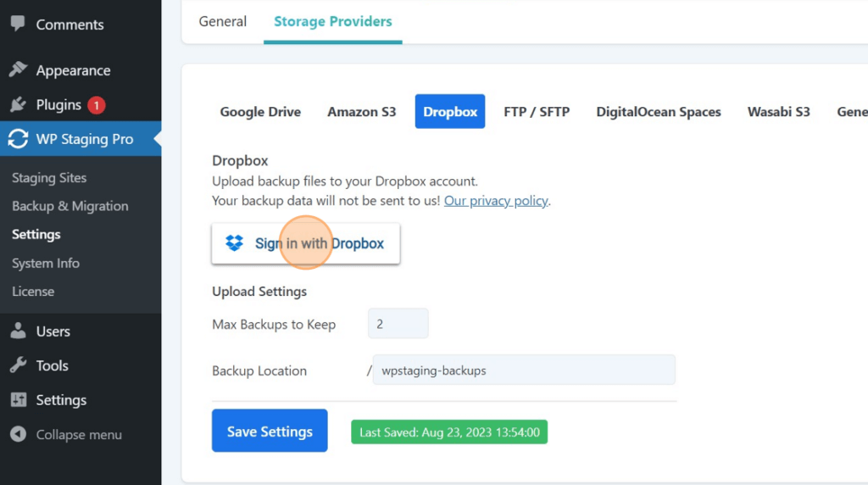Click the Max Backups to Keep label
Image resolution: width=868 pixels, height=485 pixels.
point(274,325)
